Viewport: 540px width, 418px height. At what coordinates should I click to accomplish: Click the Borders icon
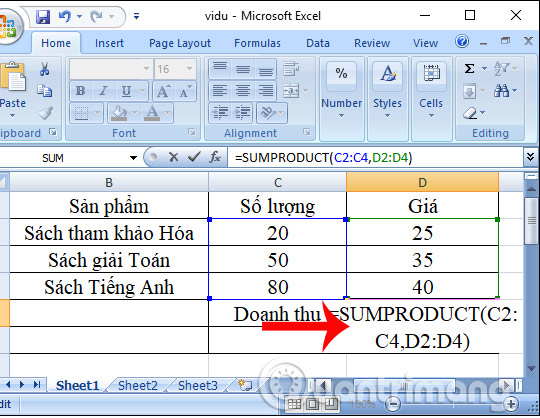tap(82, 113)
